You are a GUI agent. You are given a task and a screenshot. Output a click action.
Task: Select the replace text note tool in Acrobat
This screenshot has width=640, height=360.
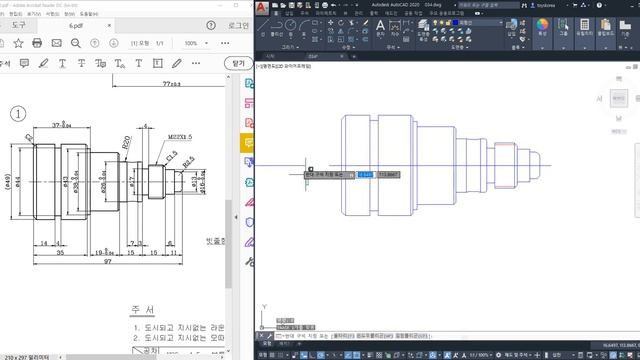(100, 63)
